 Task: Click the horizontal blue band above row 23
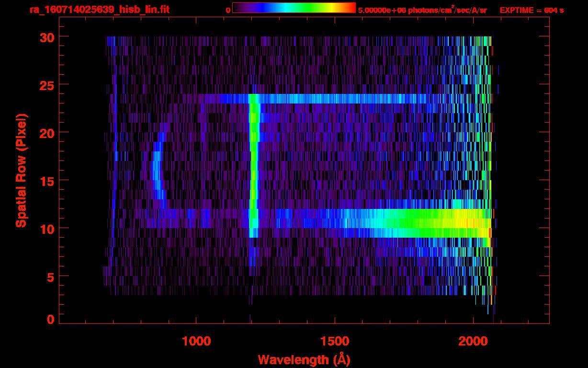click(335, 99)
